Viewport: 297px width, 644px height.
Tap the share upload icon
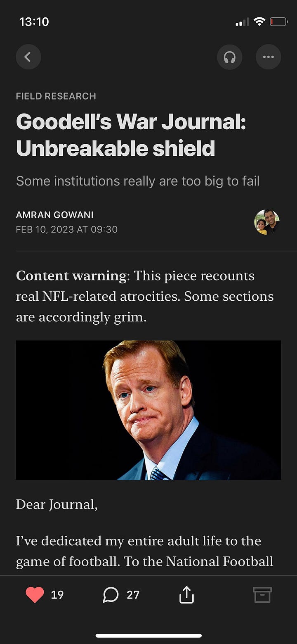point(186,595)
